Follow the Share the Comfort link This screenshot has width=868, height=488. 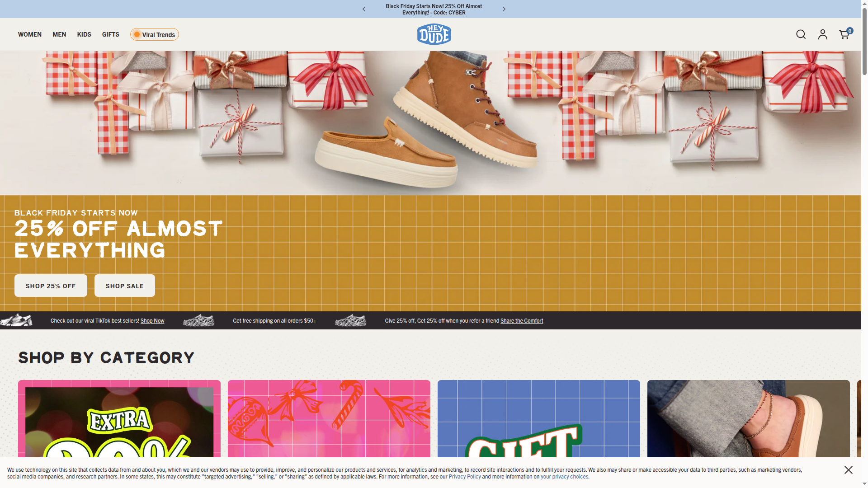click(521, 320)
